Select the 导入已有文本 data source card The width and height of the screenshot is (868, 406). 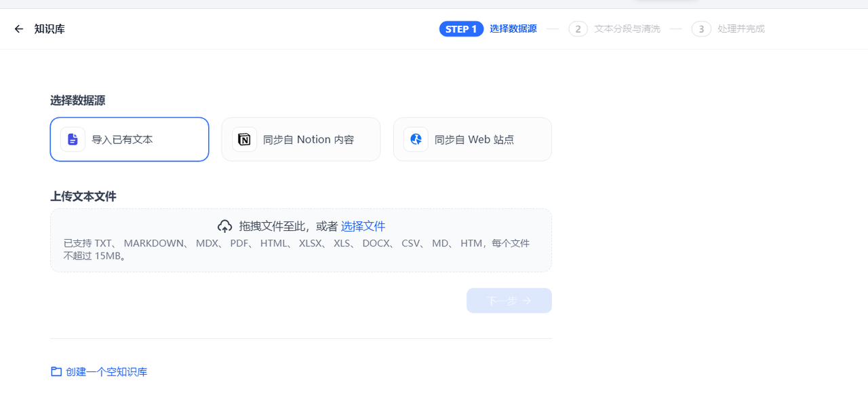point(130,139)
